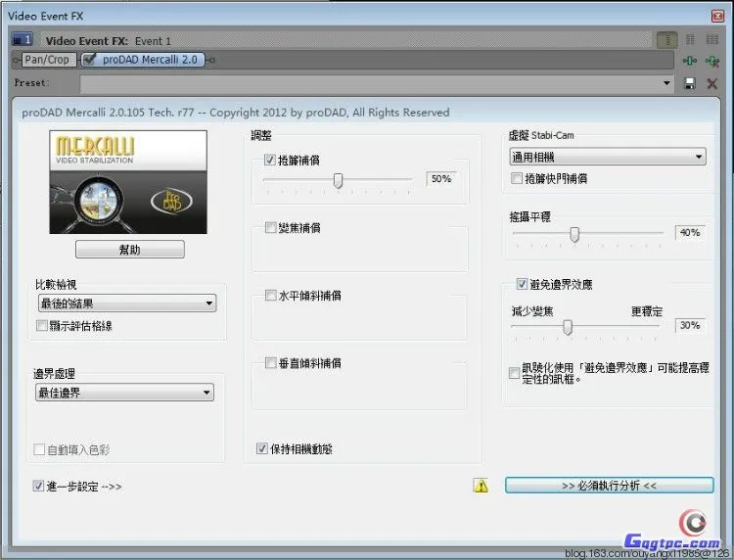Switch to two-column view icon
734x560 pixels.
pos(690,39)
